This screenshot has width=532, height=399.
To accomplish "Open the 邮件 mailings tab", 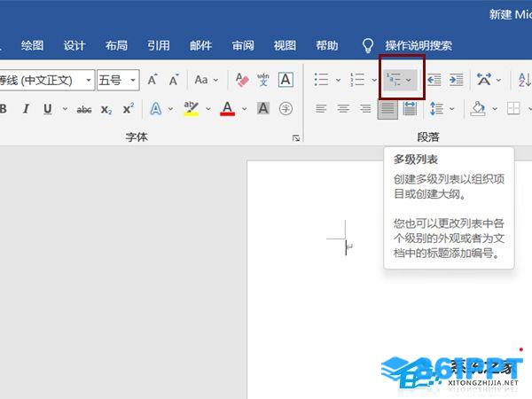I will tap(200, 45).
